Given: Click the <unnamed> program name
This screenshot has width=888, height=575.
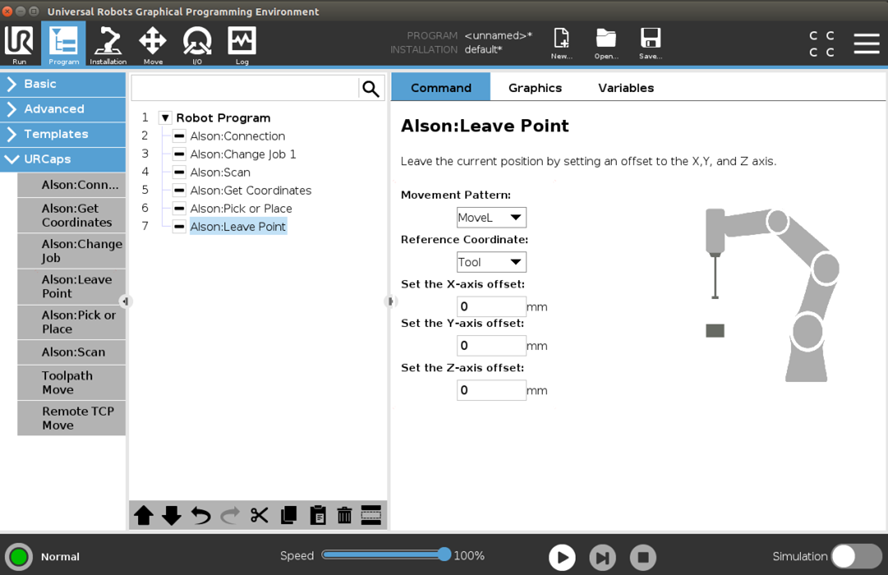Looking at the screenshot, I should (498, 36).
